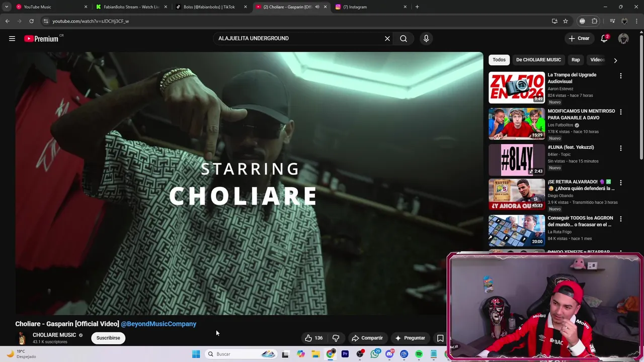Open options for SE RETIRA ALVARADO video

(620, 183)
